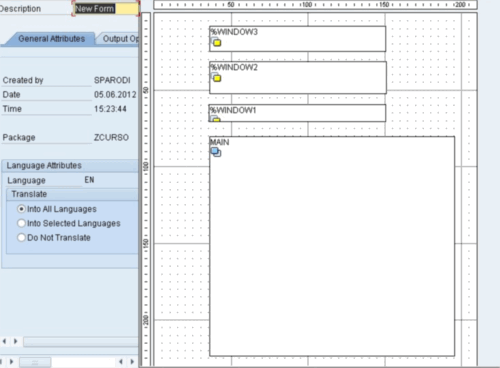Click the bottom-right left scroll arrow

(x=121, y=362)
